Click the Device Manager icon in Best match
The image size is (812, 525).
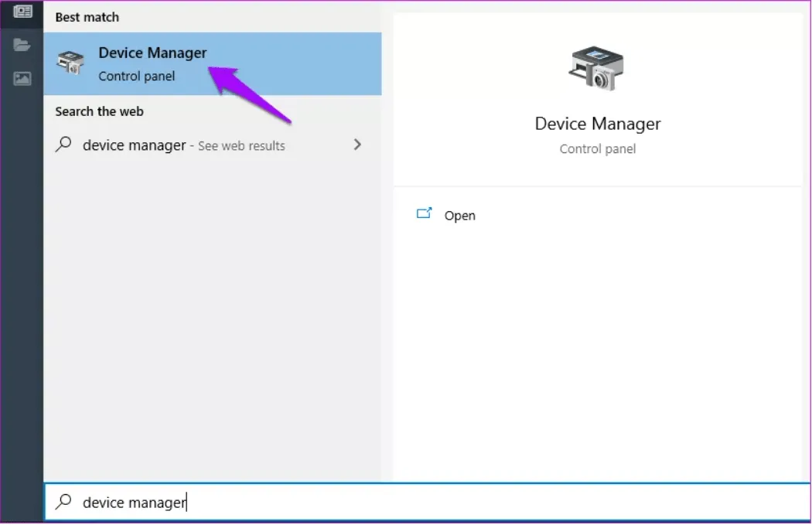click(70, 64)
